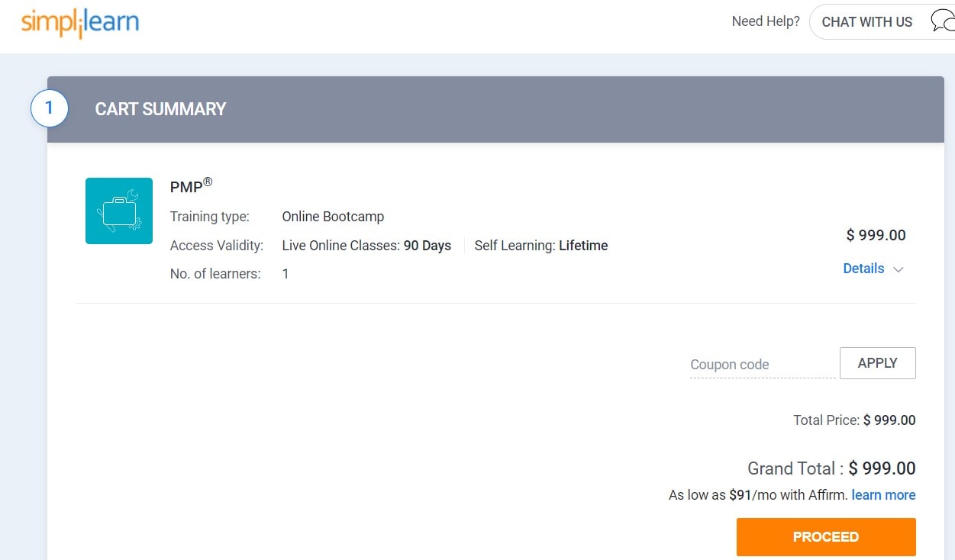Click the PMP course briefcase icon
955x560 pixels.
coord(119,211)
